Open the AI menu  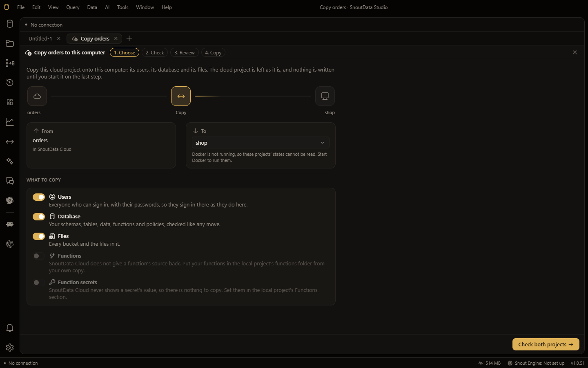[107, 7]
